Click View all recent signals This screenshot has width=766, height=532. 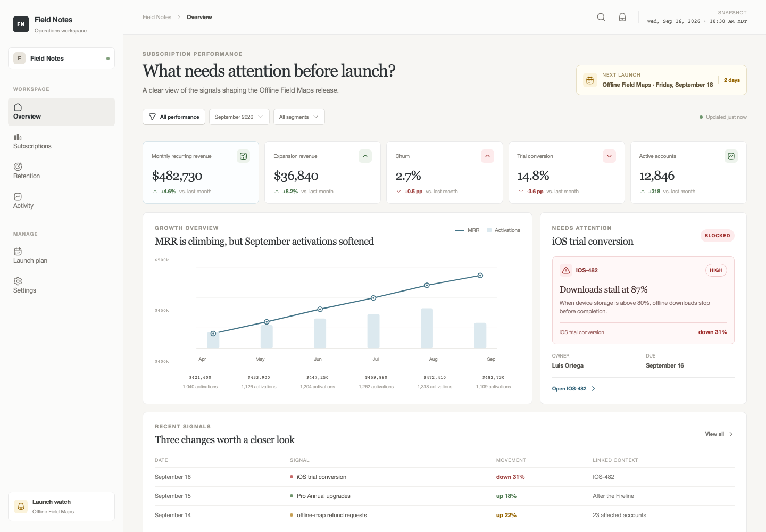click(719, 434)
